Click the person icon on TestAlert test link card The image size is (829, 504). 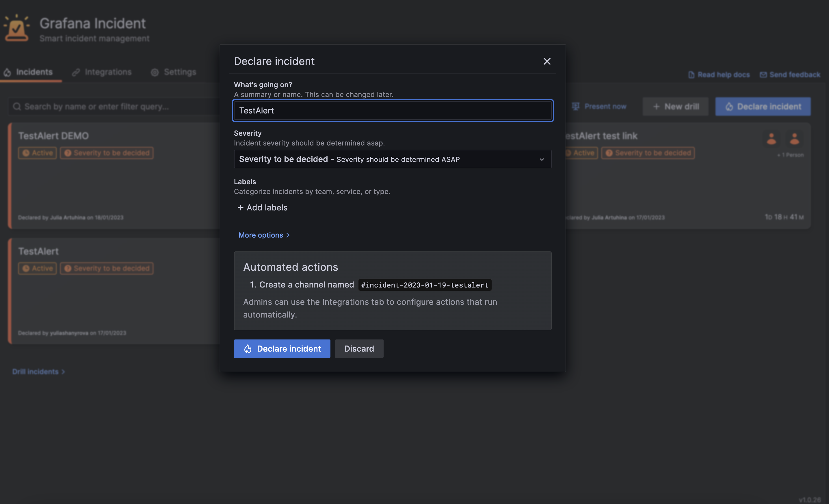[772, 139]
